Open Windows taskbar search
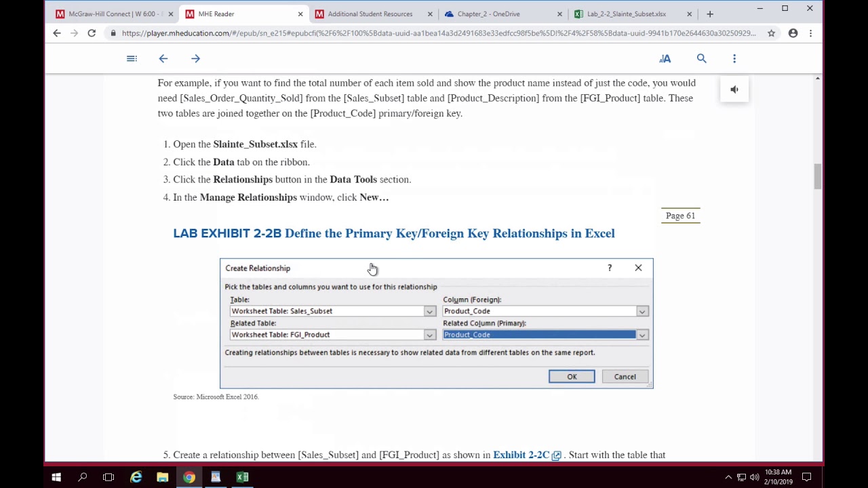The height and width of the screenshot is (488, 868). [x=83, y=477]
